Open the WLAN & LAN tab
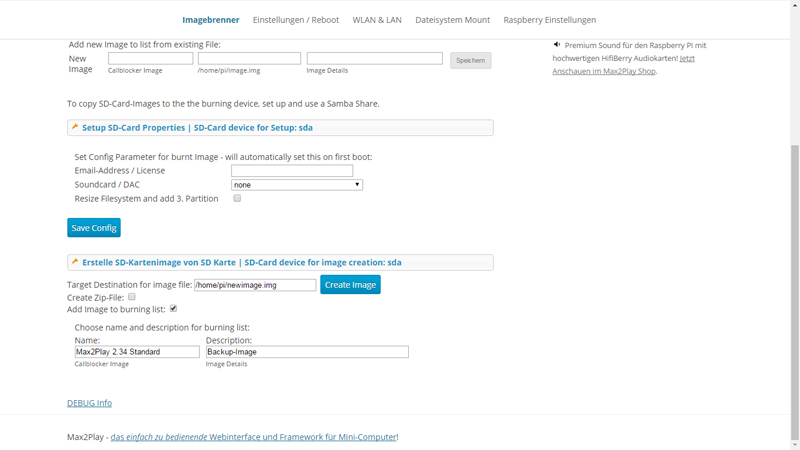 (377, 20)
